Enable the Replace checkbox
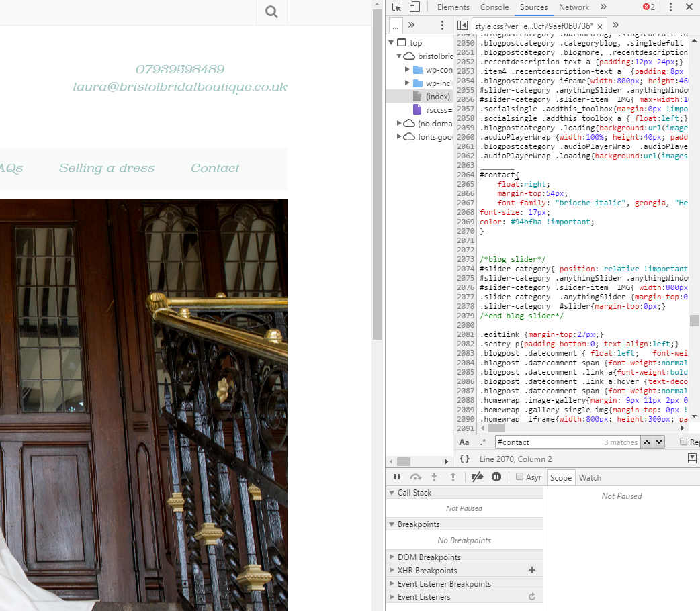Screen dimensions: 700x611 pyautogui.click(x=683, y=442)
